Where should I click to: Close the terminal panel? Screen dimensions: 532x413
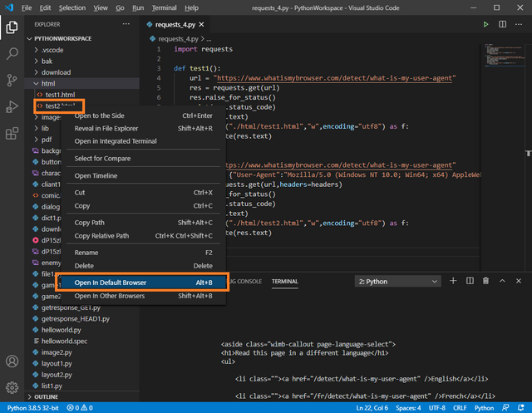(519, 281)
